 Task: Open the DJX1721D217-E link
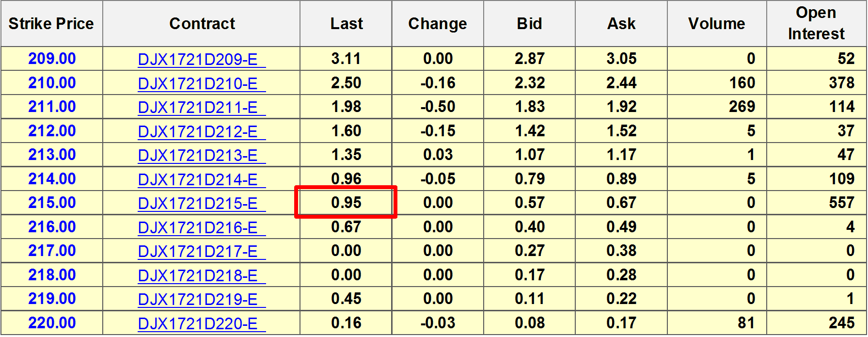pos(198,251)
